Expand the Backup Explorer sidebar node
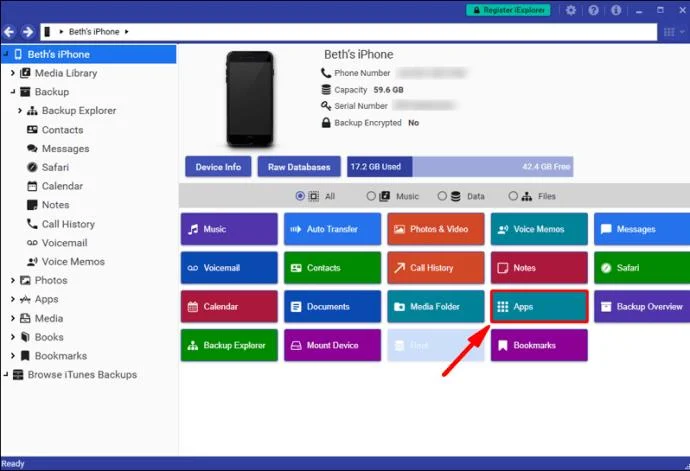This screenshot has height=471, width=690. [20, 110]
